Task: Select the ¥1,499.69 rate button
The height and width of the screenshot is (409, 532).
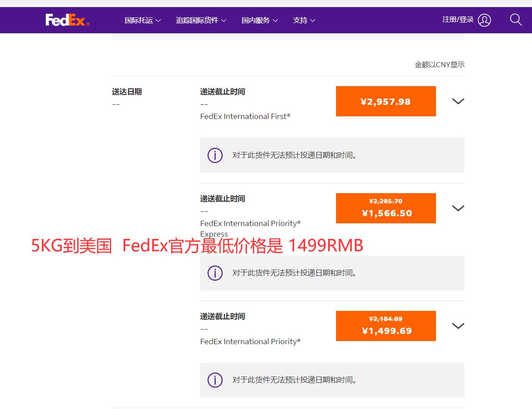Action: (x=386, y=326)
